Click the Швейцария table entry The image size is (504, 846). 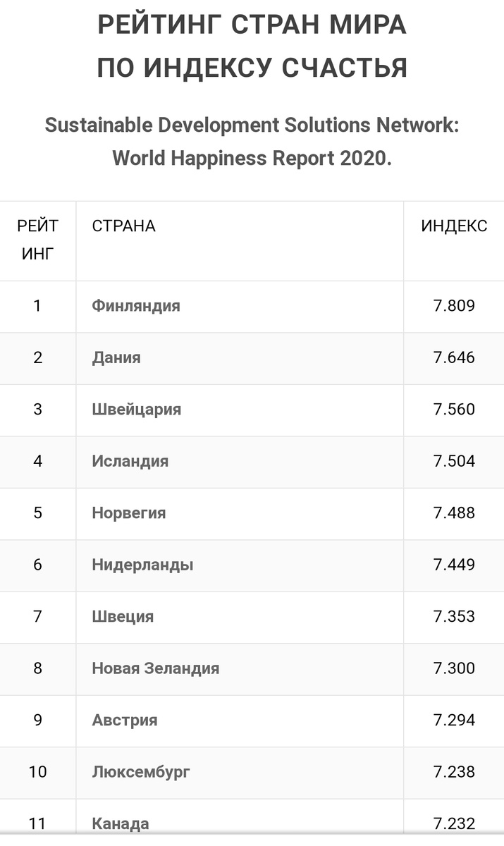pos(137,410)
